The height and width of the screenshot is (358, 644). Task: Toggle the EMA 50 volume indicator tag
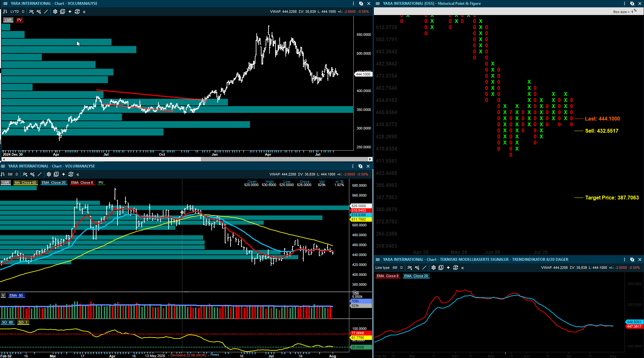click(x=16, y=295)
